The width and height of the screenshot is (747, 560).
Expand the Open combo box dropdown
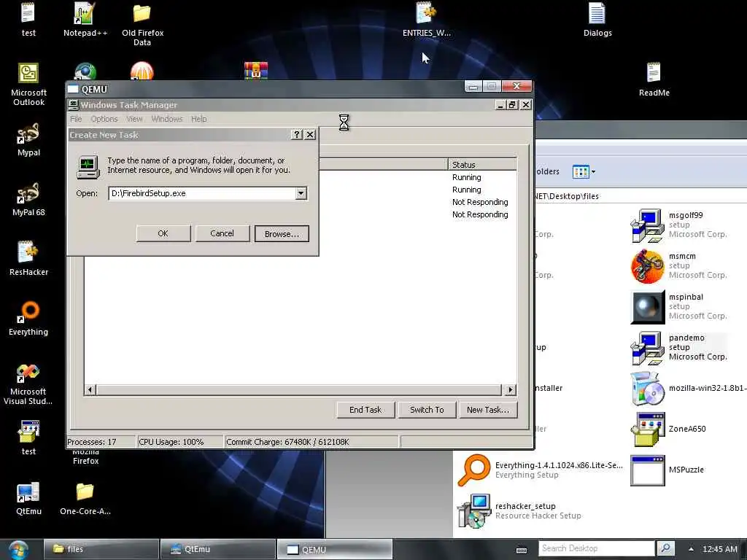[x=301, y=193]
